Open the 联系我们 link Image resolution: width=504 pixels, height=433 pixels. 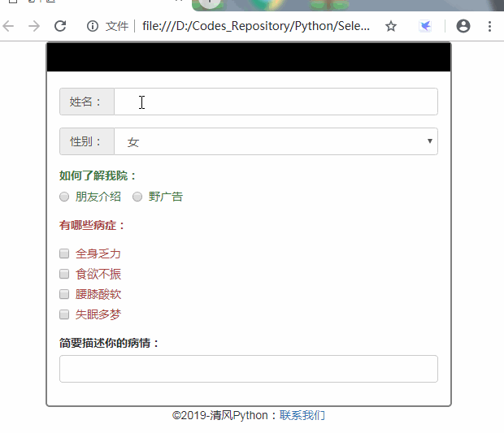pos(302,415)
